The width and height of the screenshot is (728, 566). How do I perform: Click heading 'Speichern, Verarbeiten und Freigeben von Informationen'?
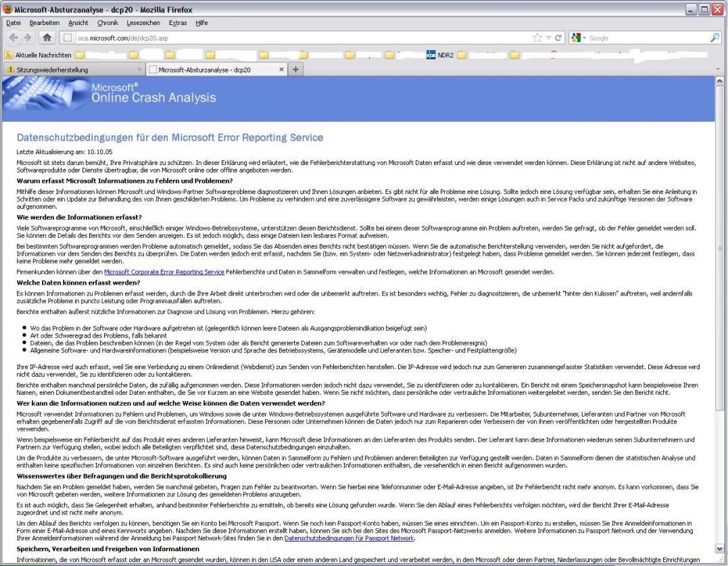107,549
